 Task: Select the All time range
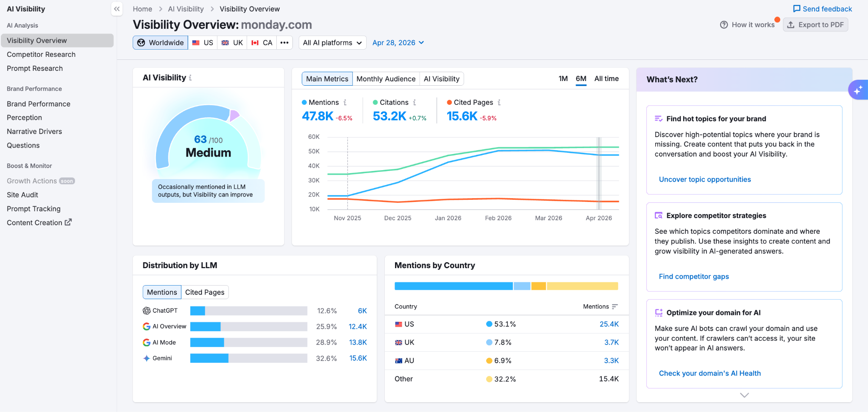coord(606,78)
